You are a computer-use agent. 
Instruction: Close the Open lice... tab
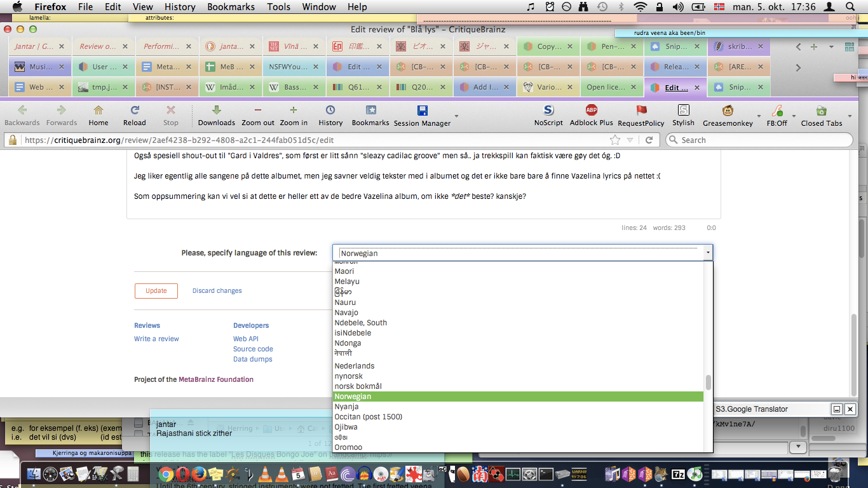point(633,87)
